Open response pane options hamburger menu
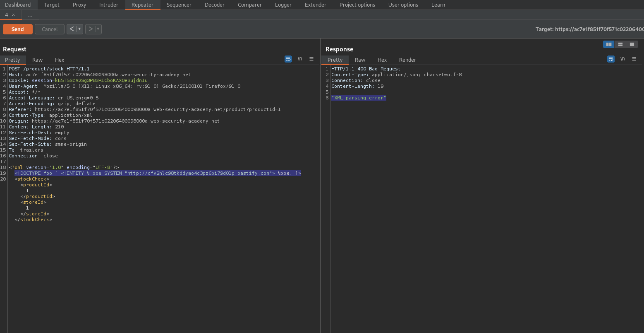Image resolution: width=644 pixels, height=333 pixels. [634, 59]
